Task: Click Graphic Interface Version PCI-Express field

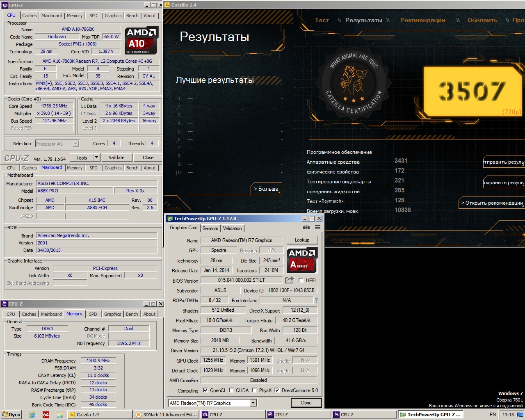Action: pyautogui.click(x=105, y=268)
